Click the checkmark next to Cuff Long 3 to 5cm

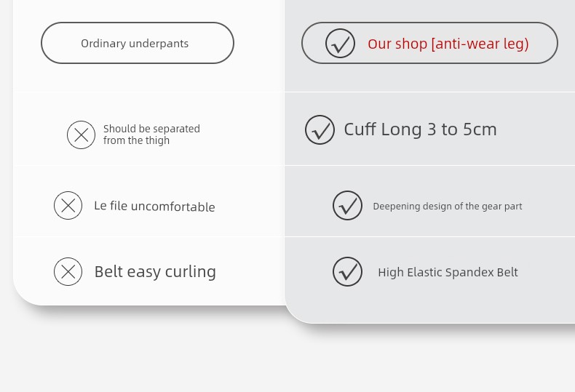[320, 129]
